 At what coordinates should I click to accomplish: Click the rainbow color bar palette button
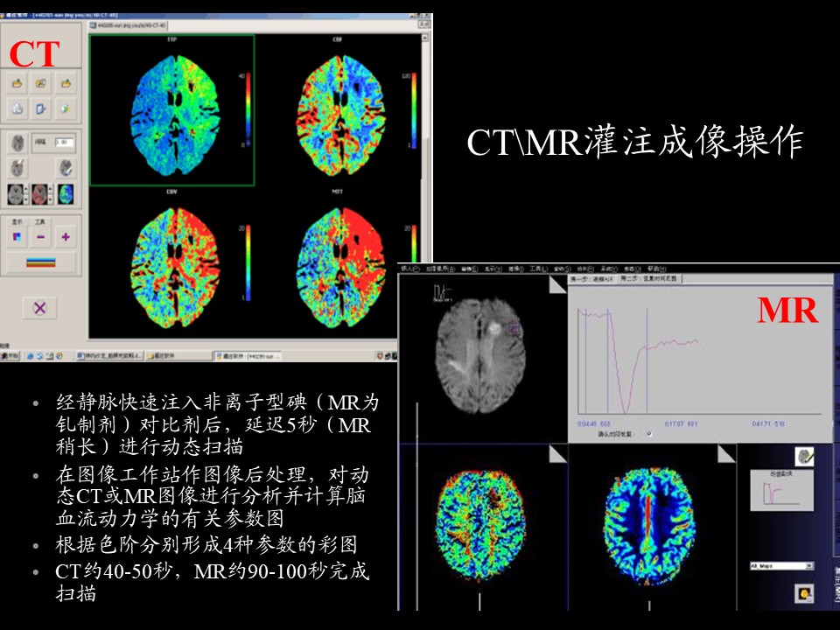click(x=41, y=262)
